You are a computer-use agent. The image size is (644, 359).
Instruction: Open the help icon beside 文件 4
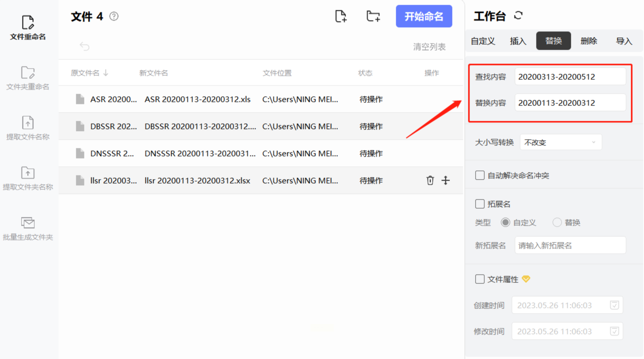114,17
